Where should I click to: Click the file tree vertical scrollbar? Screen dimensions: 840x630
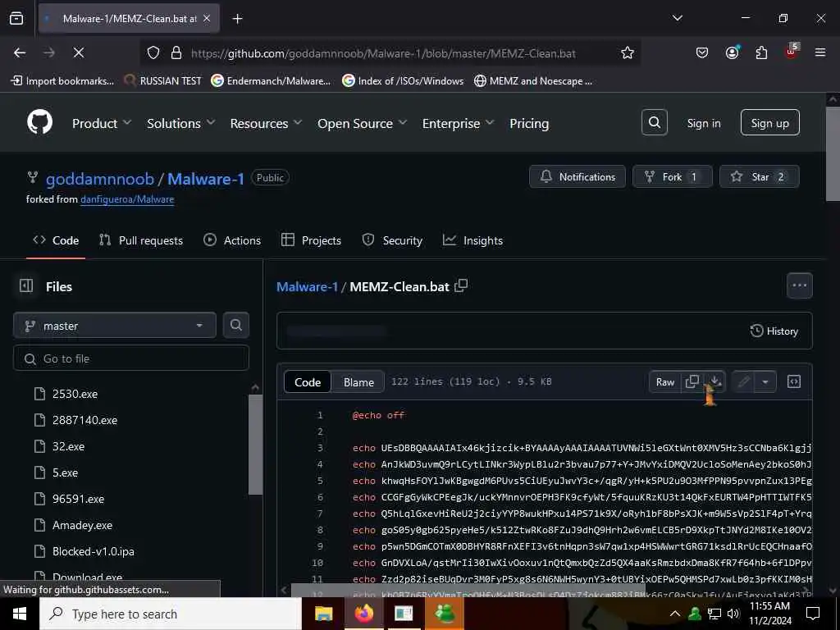(255, 445)
